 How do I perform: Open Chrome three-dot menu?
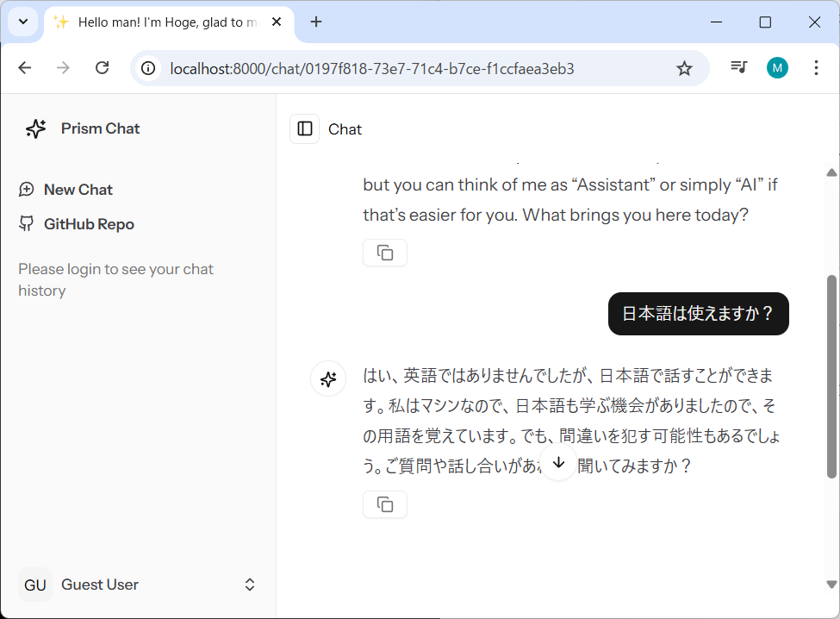(x=816, y=68)
